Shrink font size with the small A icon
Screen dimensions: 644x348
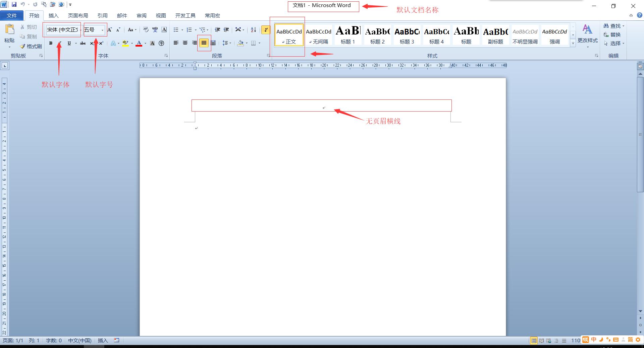[x=118, y=30]
